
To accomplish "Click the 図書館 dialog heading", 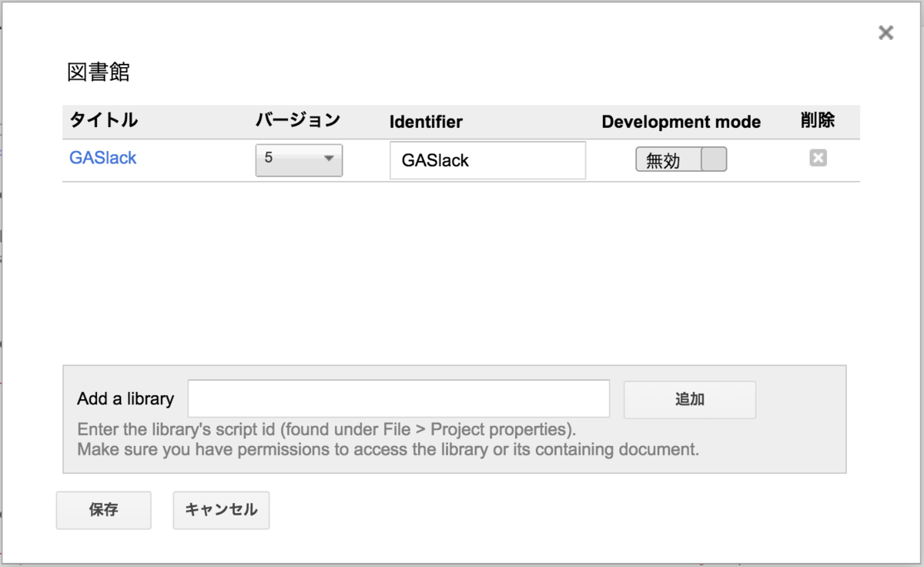I will pos(99,72).
